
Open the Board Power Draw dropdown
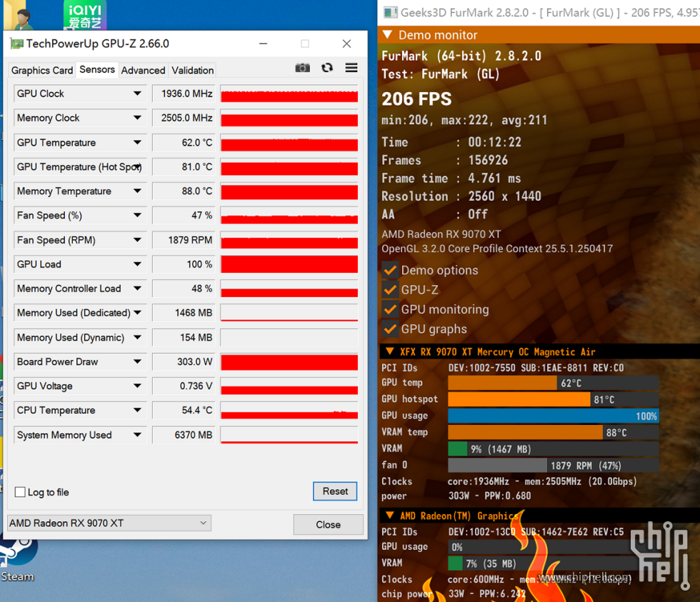click(137, 361)
